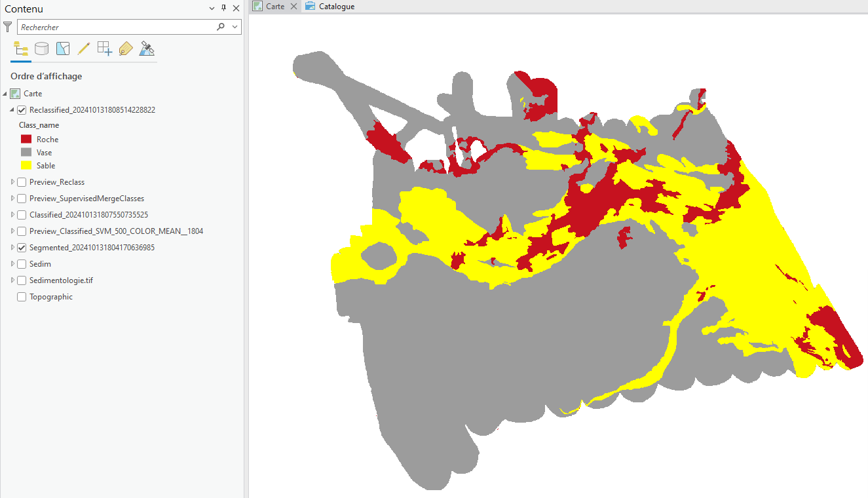Viewport: 868px width, 498px height.
Task: Expand the Preview_Reclass layer
Action: coord(12,182)
